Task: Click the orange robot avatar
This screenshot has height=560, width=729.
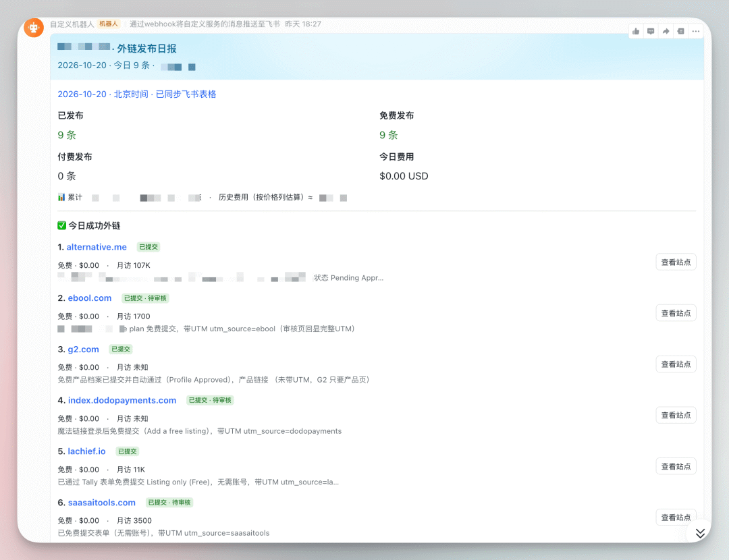Action: tap(34, 28)
